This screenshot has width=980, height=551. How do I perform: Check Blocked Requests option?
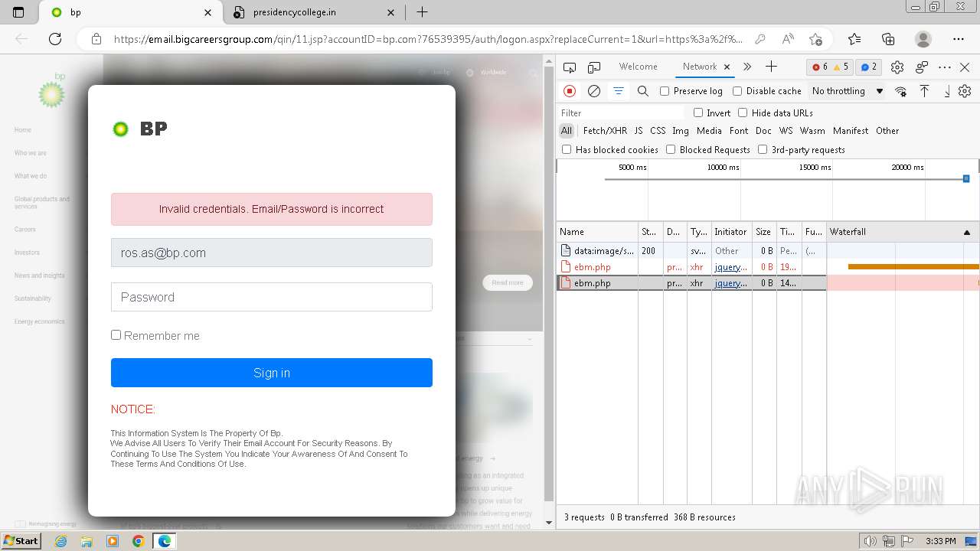pos(671,149)
